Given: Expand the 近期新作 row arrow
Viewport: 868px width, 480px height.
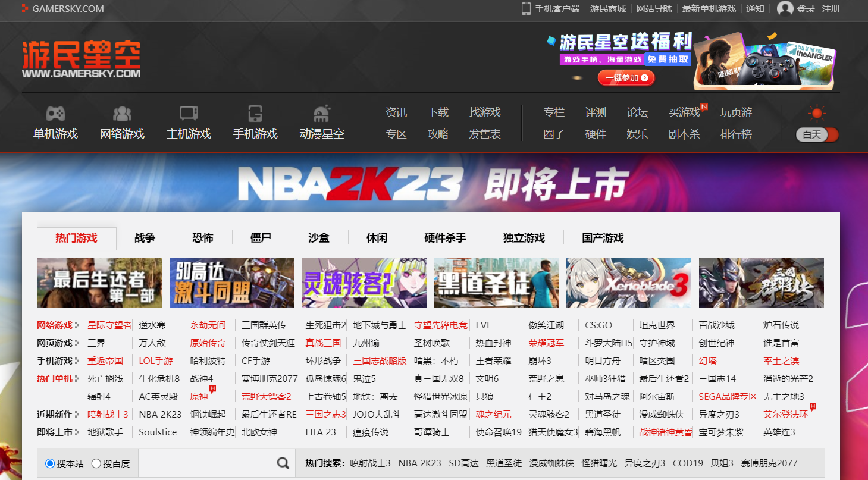Looking at the screenshot, I should tap(77, 415).
